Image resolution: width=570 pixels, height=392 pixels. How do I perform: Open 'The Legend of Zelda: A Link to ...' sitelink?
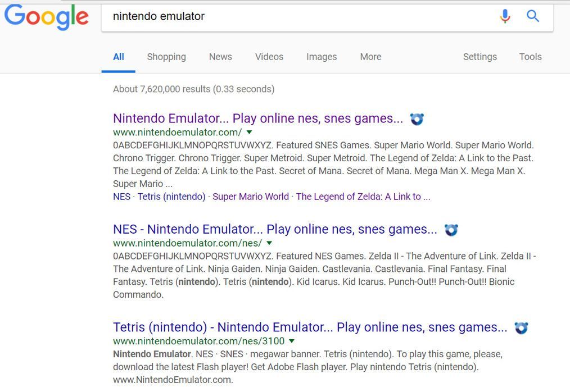tap(363, 197)
